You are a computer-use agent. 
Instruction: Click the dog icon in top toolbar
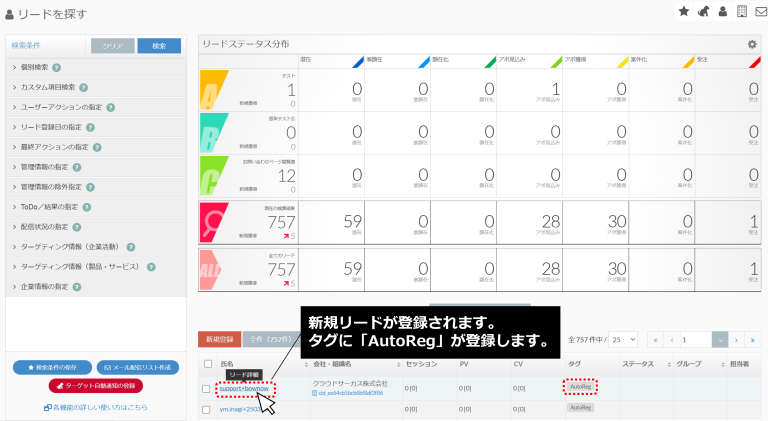pyautogui.click(x=703, y=11)
